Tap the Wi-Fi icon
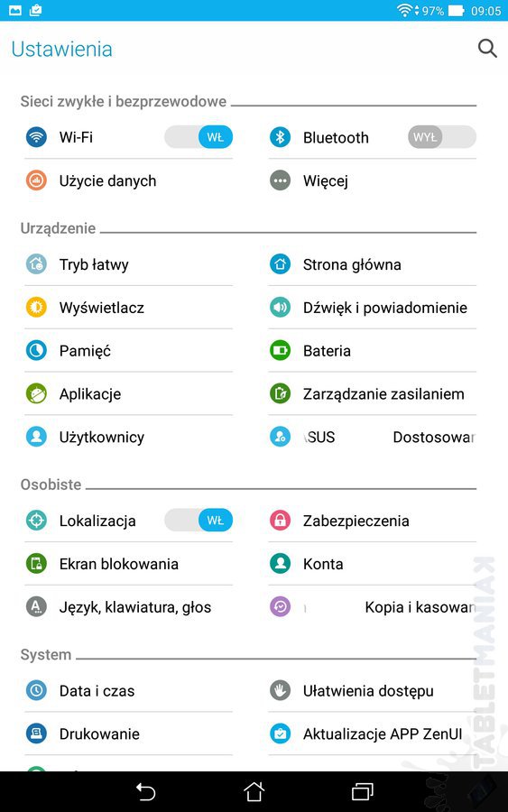The image size is (508, 812). (x=36, y=137)
